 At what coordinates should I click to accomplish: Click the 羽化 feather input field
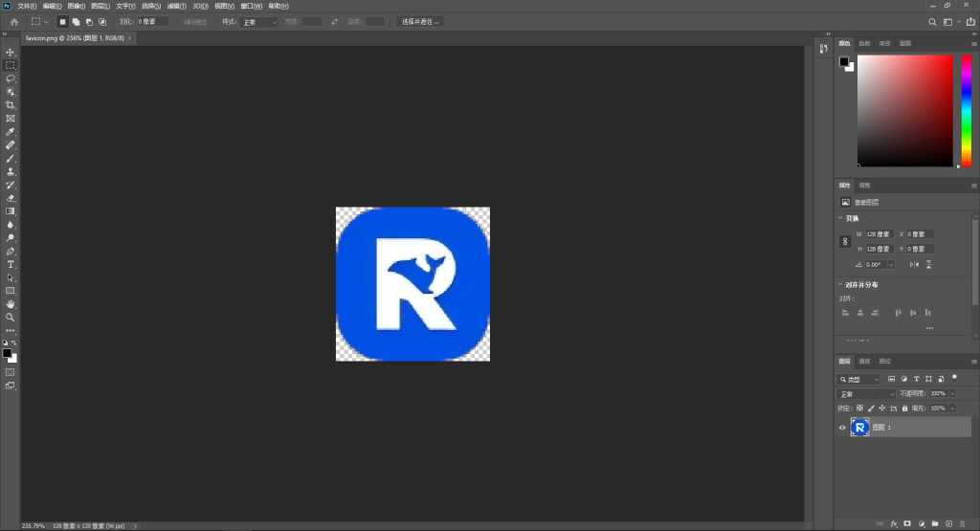click(152, 22)
